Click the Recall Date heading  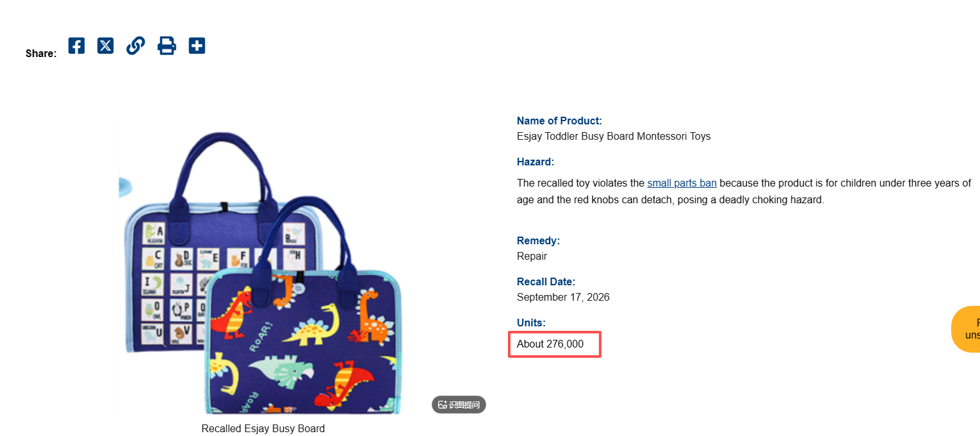546,281
